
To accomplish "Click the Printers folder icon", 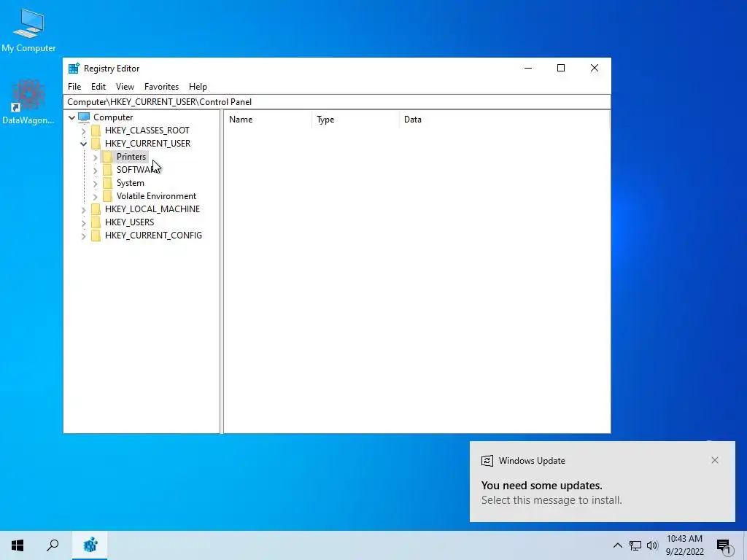I will pyautogui.click(x=108, y=157).
